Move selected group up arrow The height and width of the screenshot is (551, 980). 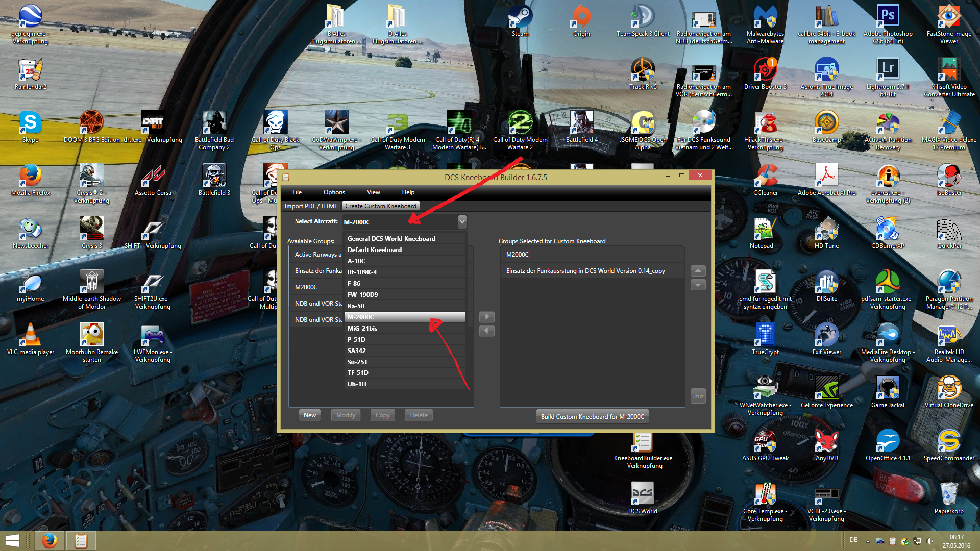(x=698, y=270)
